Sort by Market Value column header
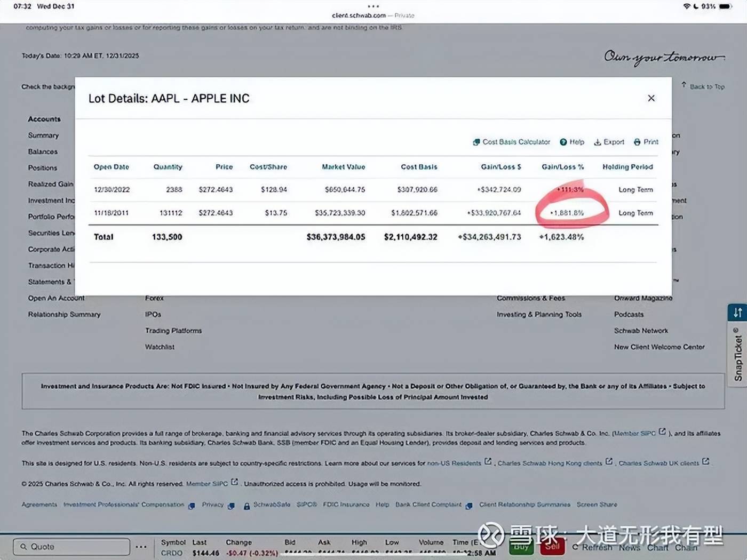This screenshot has width=747, height=560. pos(343,167)
